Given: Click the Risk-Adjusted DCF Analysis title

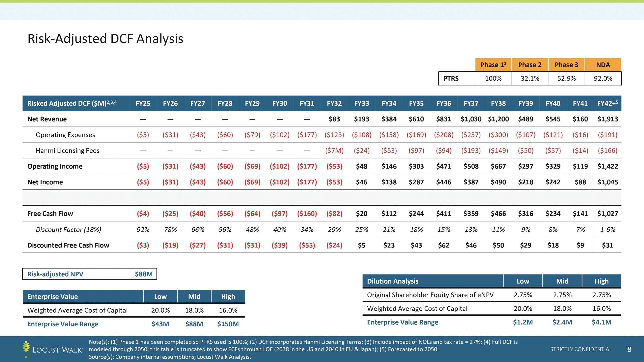Looking at the screenshot, I should [x=105, y=39].
